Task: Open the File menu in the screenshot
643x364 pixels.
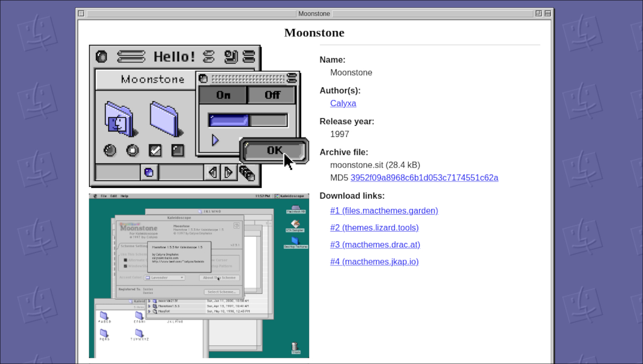Action: (x=103, y=196)
